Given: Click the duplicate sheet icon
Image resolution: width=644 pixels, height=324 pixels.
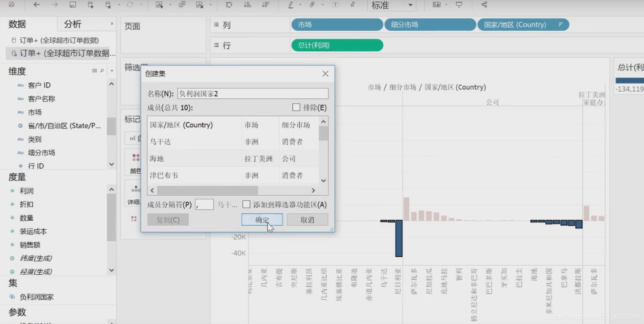Looking at the screenshot, I should 182,5.
